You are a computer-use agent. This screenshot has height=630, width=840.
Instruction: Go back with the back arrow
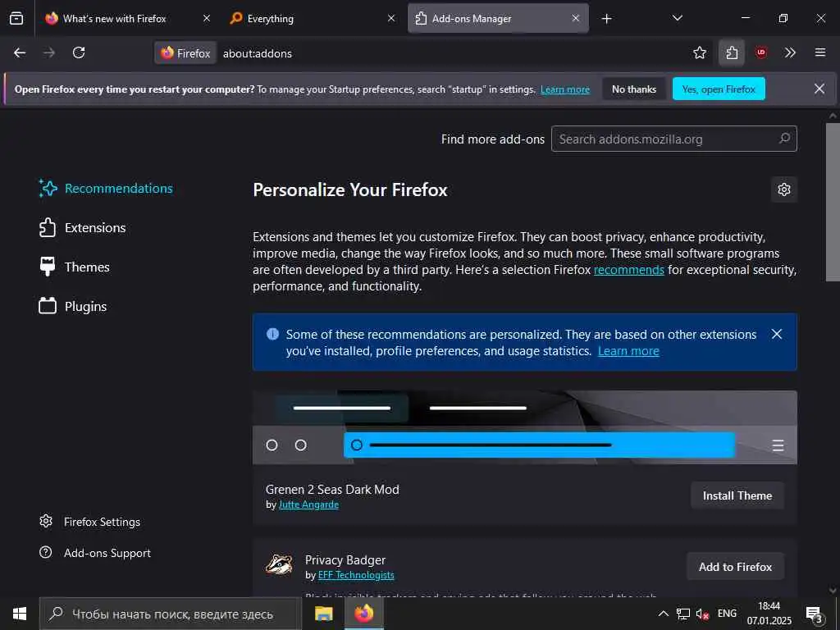pyautogui.click(x=20, y=52)
